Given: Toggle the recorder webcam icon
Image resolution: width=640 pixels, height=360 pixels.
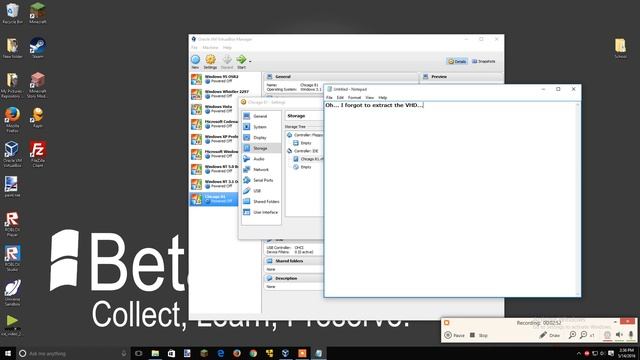Looking at the screenshot, I should tap(607, 335).
